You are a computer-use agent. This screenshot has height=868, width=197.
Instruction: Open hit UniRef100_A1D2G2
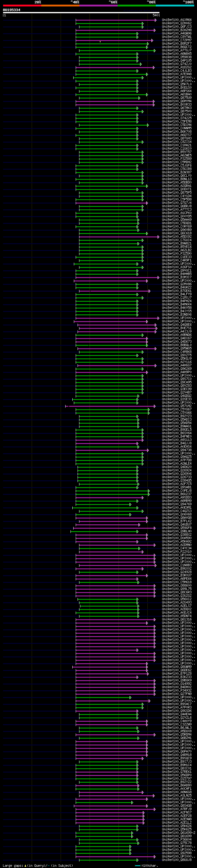(x=177, y=67)
